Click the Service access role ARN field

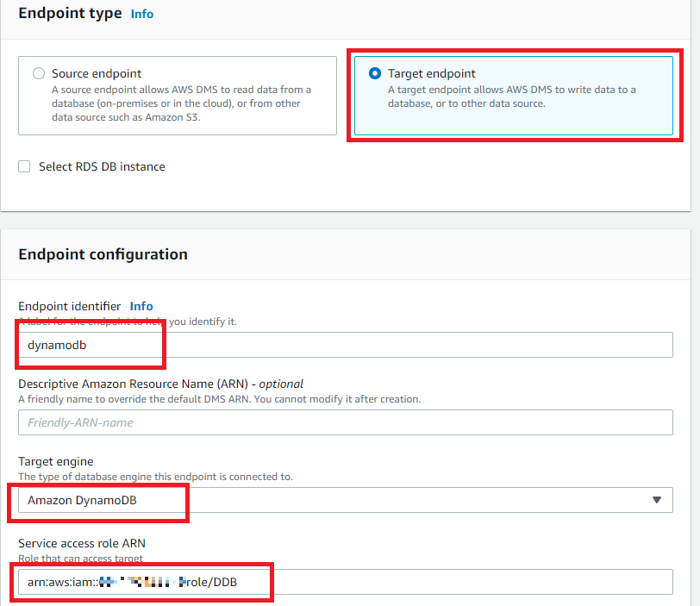(x=345, y=583)
